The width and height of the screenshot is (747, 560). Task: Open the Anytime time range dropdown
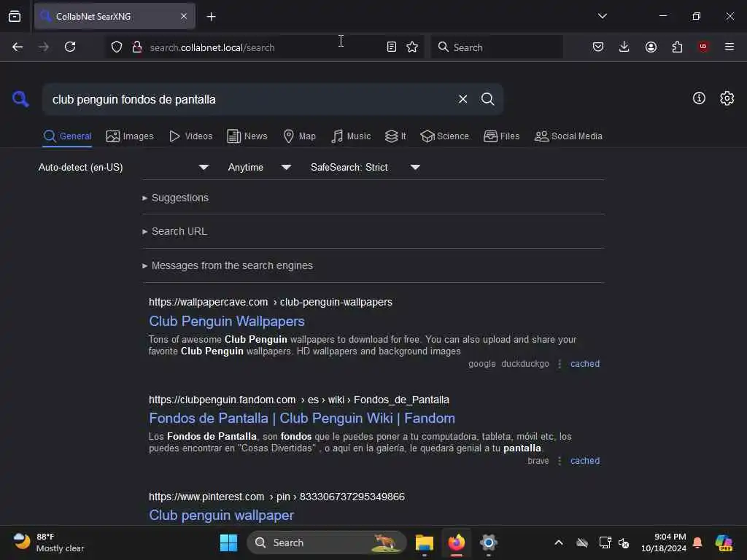click(x=259, y=167)
